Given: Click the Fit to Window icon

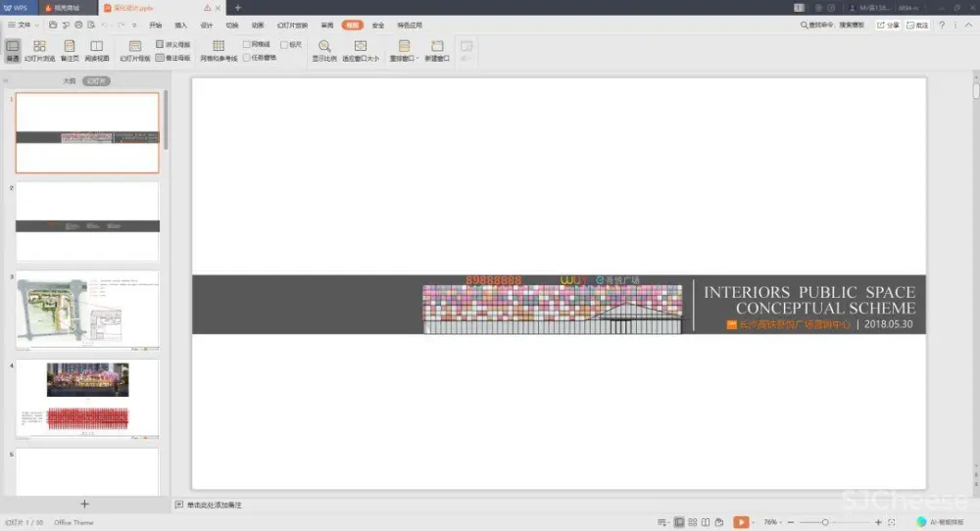Looking at the screenshot, I should click(360, 50).
